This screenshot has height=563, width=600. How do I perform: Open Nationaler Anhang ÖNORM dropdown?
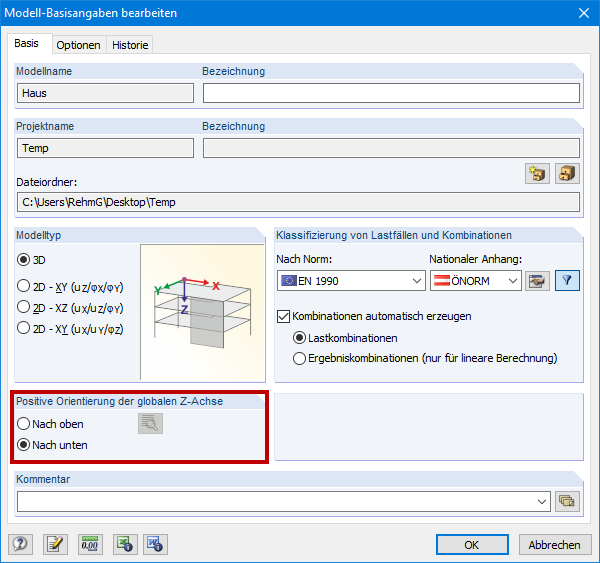coord(476,281)
